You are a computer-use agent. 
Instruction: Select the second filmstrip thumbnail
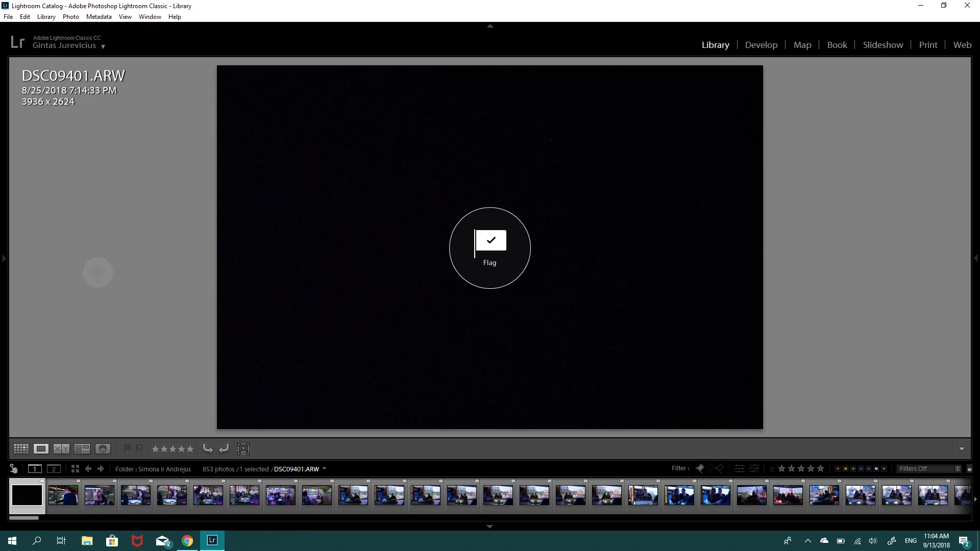[x=63, y=495]
